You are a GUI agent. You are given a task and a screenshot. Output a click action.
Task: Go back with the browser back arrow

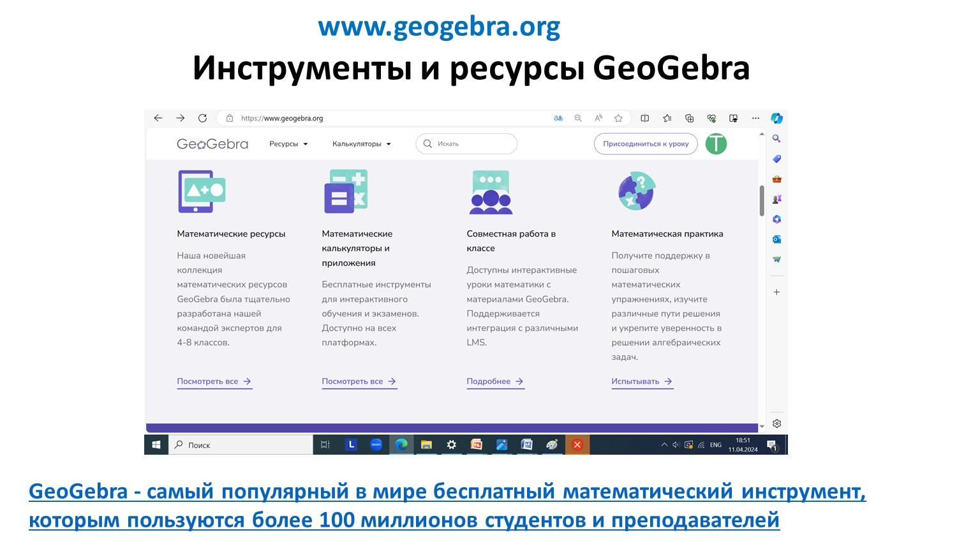coord(158,118)
